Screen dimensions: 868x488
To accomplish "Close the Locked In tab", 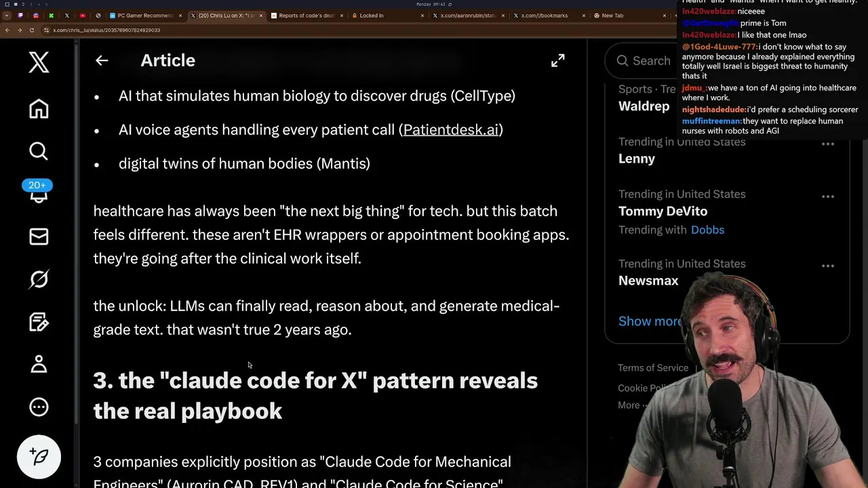I will coord(422,16).
